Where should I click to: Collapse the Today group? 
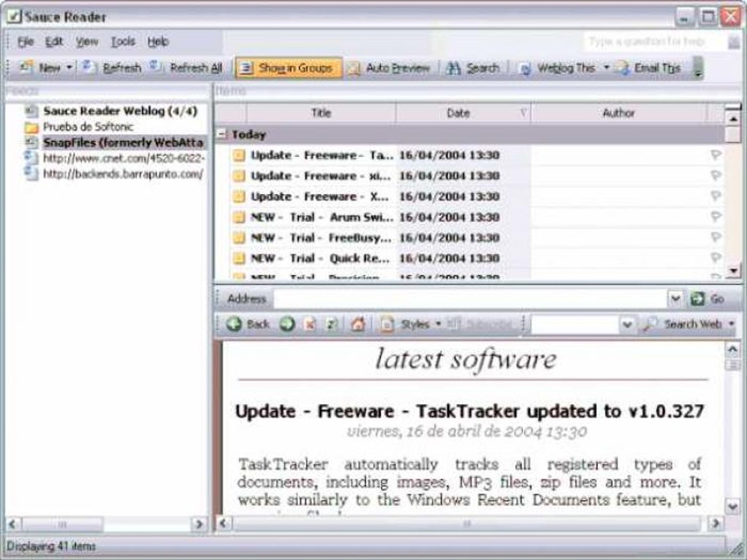pyautogui.click(x=221, y=134)
